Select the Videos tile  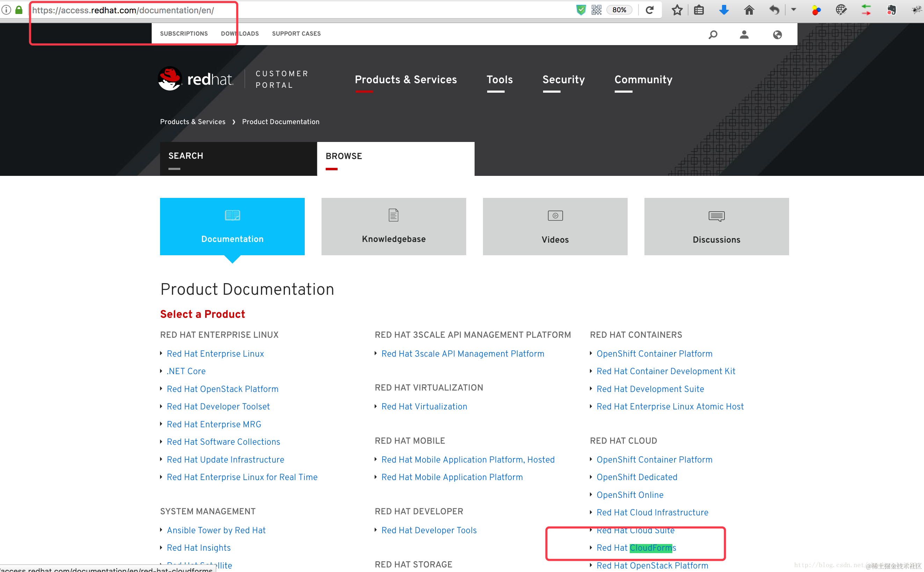pyautogui.click(x=555, y=227)
